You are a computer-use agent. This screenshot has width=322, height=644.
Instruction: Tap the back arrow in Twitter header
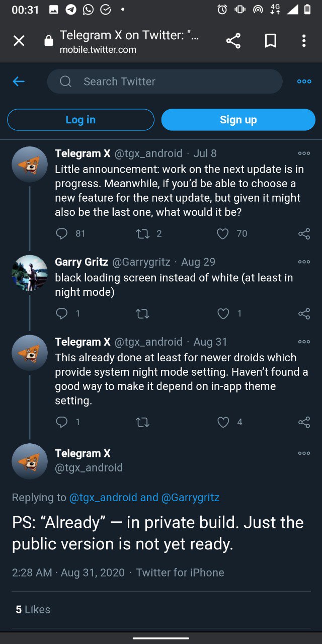pos(19,82)
